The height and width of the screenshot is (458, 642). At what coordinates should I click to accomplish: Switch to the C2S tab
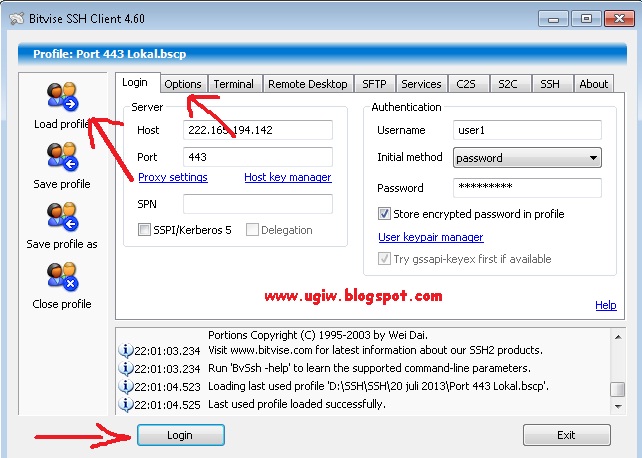pyautogui.click(x=466, y=84)
